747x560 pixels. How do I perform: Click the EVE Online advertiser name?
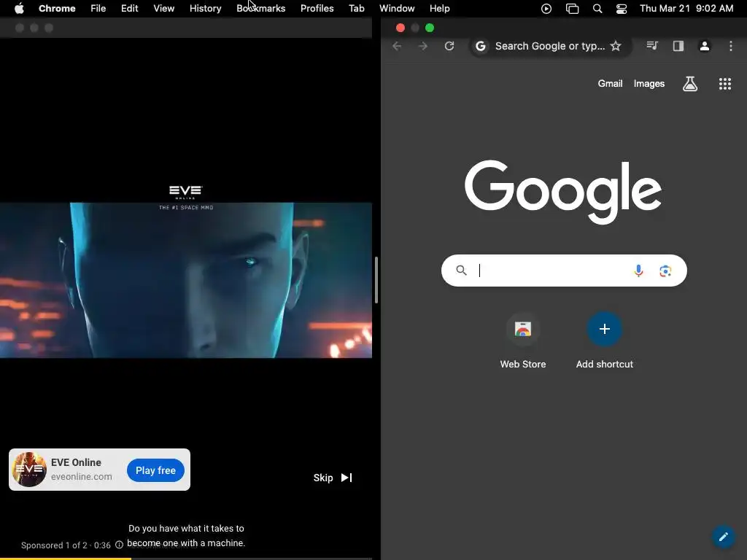pyautogui.click(x=76, y=462)
